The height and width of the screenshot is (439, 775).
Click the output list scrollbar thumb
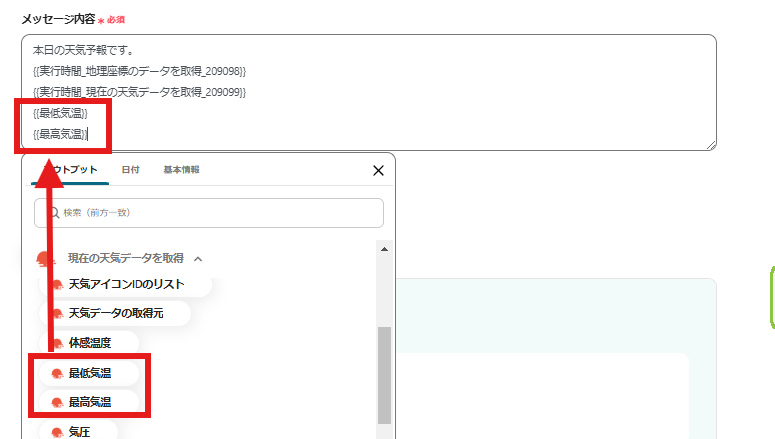point(384,375)
